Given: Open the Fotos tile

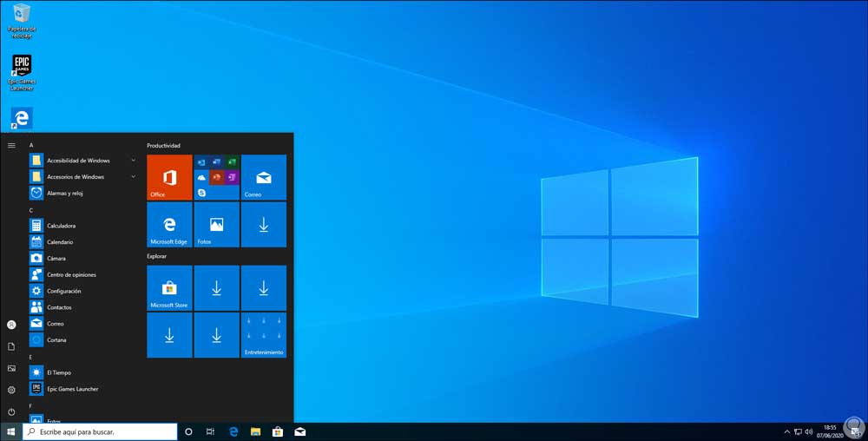Looking at the screenshot, I should pos(216,224).
